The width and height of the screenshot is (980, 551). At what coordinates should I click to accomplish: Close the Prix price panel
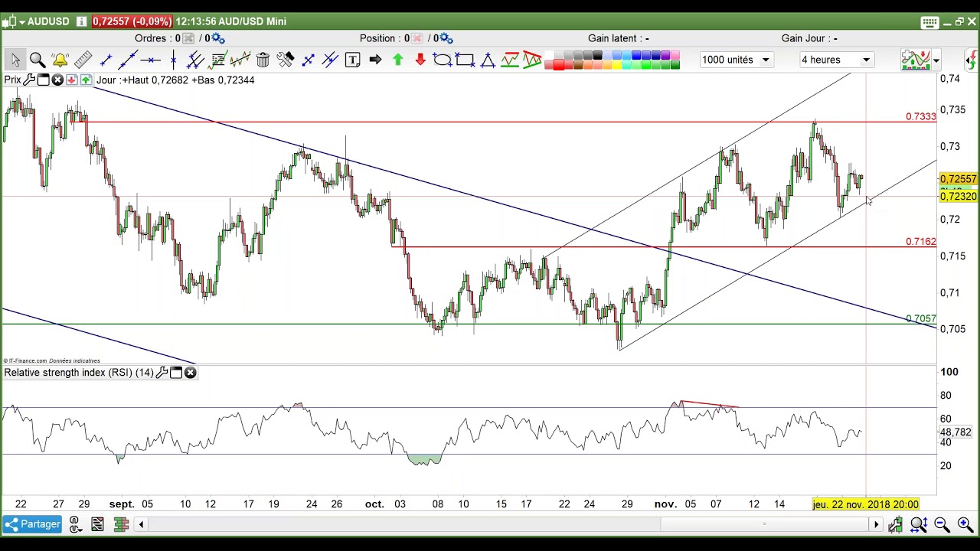coord(57,80)
